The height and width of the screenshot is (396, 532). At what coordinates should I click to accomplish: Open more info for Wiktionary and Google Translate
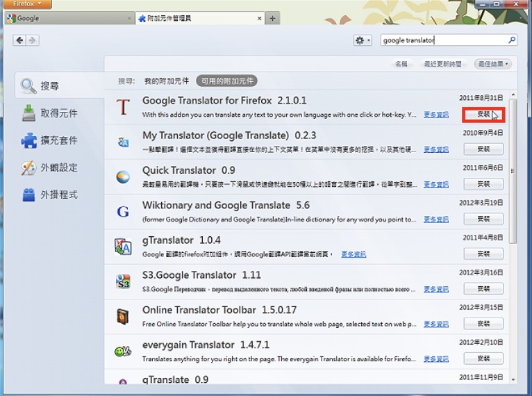436,220
